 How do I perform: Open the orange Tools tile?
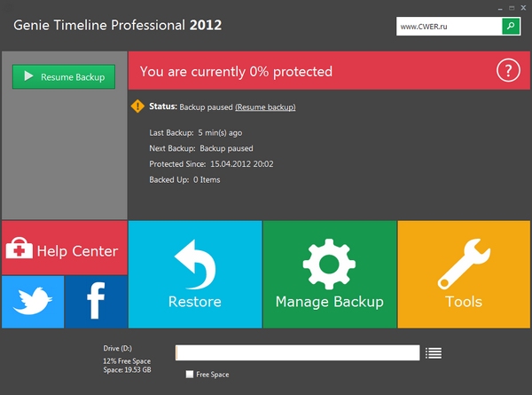pyautogui.click(x=464, y=275)
